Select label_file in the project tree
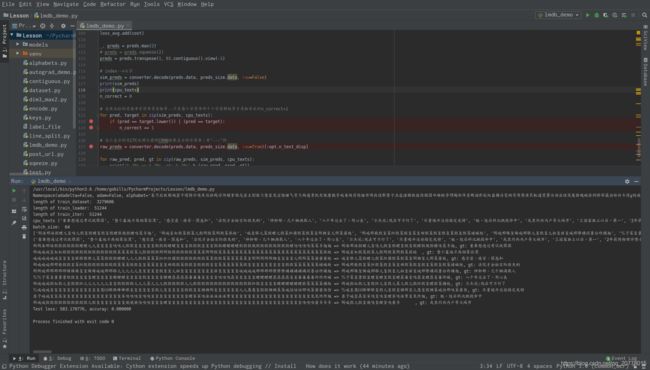This screenshot has width=650, height=370. [42, 127]
